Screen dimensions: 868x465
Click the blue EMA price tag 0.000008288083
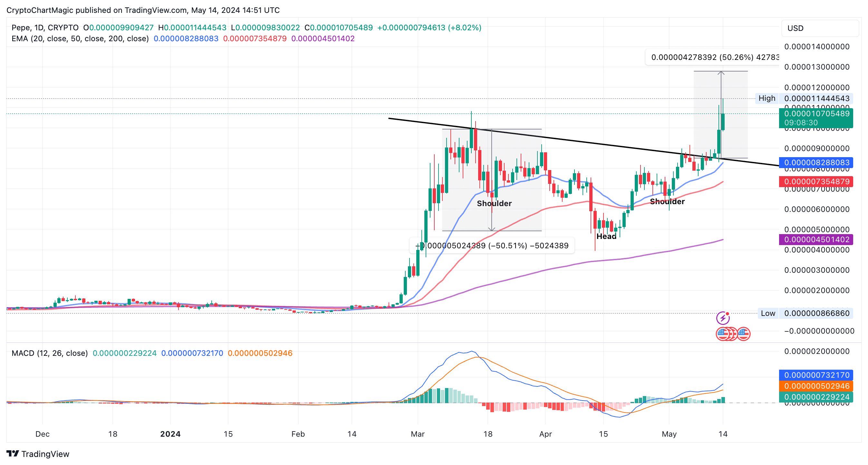816,163
